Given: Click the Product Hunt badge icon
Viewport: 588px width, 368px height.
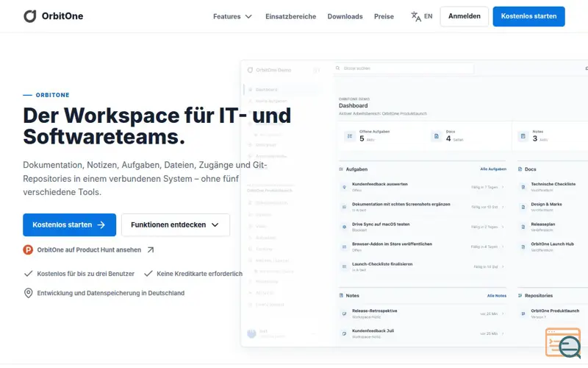Looking at the screenshot, I should (x=28, y=250).
